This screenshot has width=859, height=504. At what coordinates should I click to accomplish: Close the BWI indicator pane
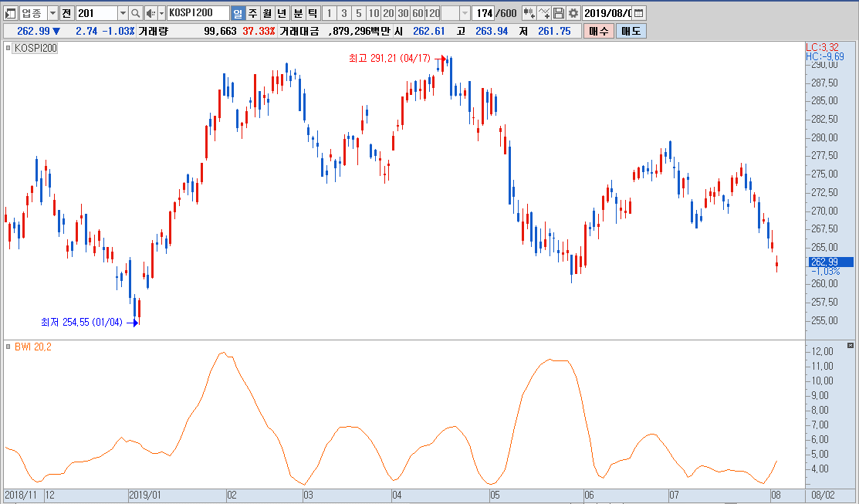coord(851,345)
